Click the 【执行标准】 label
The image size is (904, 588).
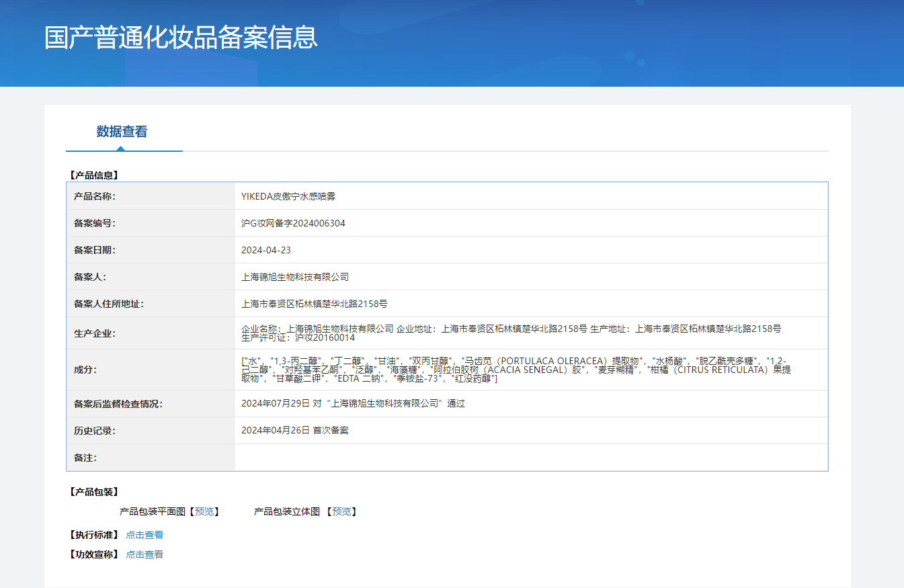(x=93, y=535)
